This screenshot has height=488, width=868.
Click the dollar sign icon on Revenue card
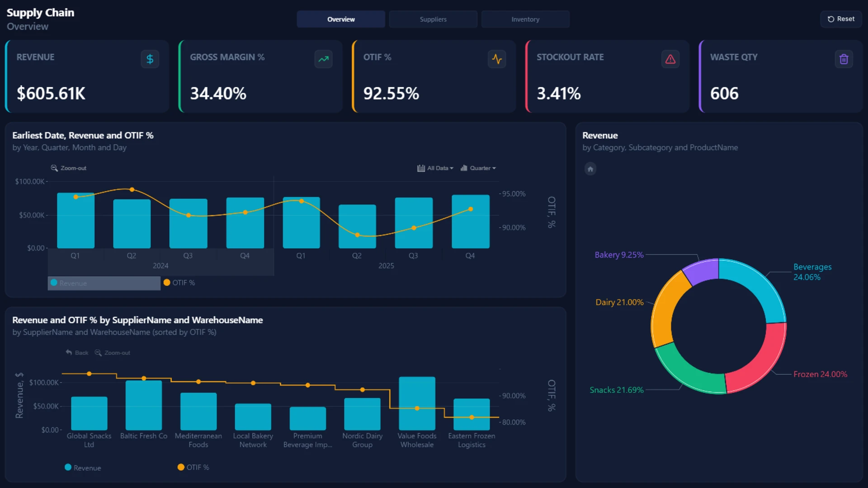click(150, 59)
